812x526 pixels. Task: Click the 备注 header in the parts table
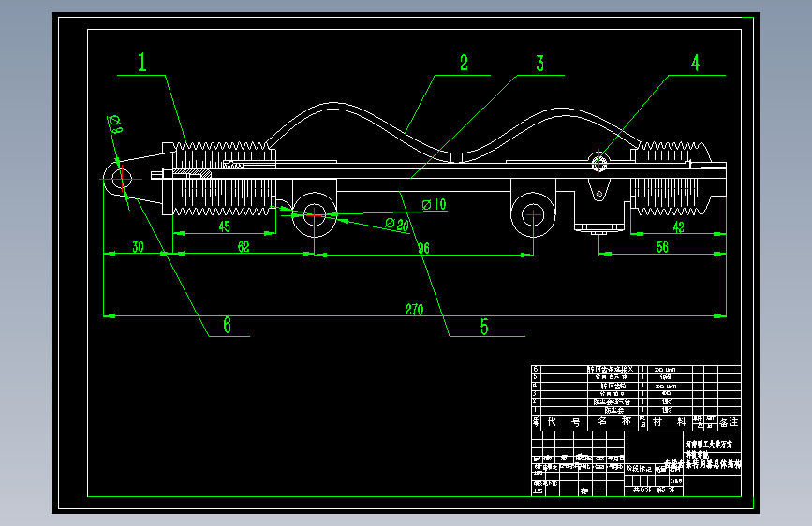(730, 422)
